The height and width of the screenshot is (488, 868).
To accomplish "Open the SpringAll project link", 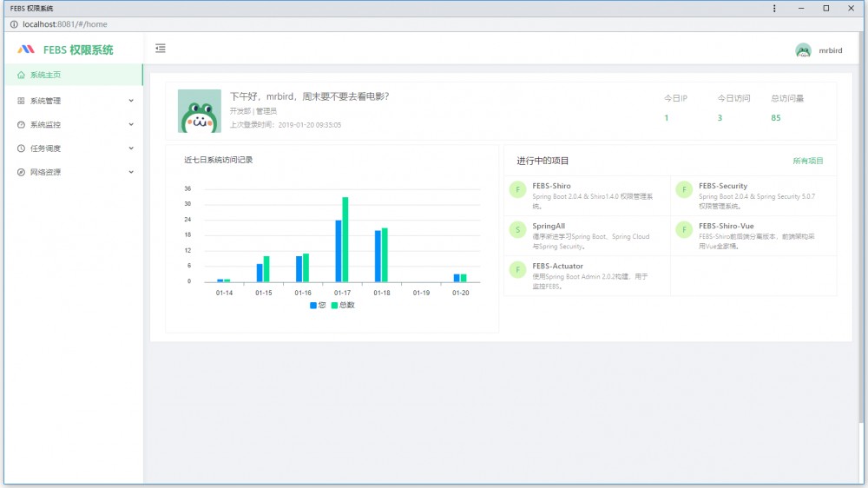I will pyautogui.click(x=549, y=226).
